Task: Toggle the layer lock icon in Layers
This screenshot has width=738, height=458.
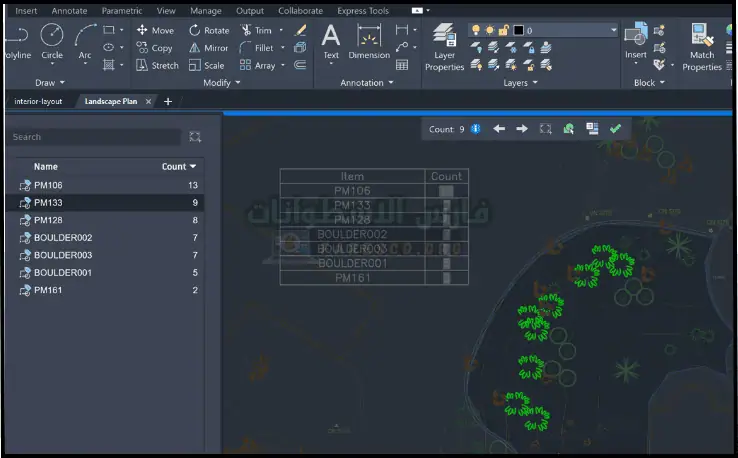Action: coord(505,31)
